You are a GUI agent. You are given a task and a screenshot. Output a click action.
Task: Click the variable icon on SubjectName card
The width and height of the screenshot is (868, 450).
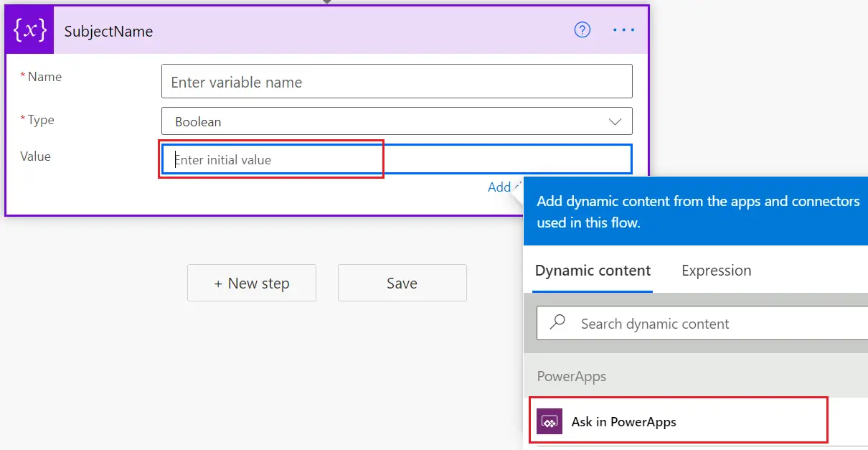click(30, 31)
